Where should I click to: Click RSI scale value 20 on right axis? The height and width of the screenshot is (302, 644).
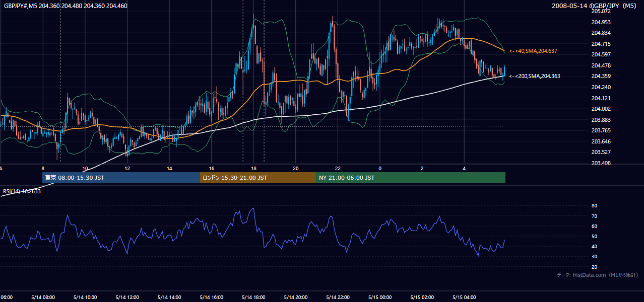pyautogui.click(x=594, y=267)
